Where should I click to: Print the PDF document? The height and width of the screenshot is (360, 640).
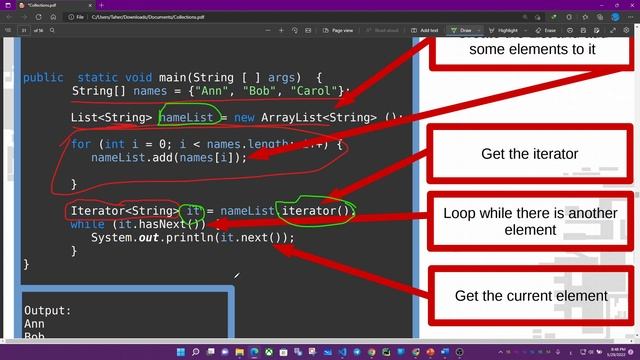[x=570, y=30]
